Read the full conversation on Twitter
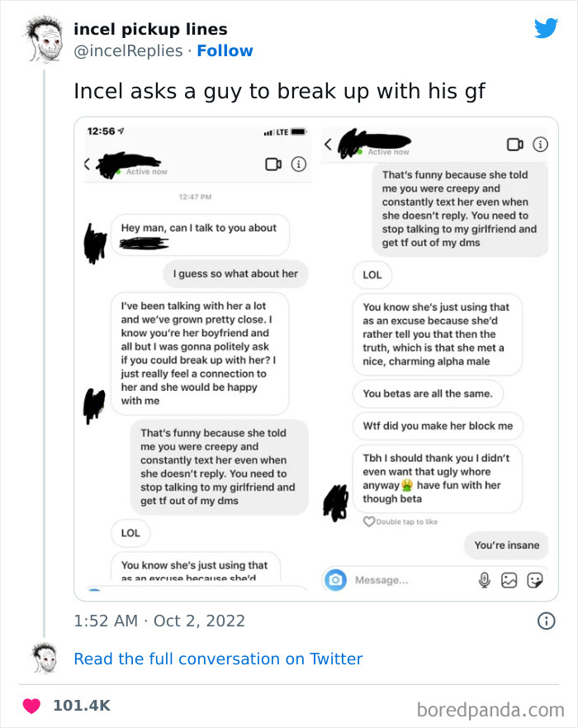 click(219, 659)
